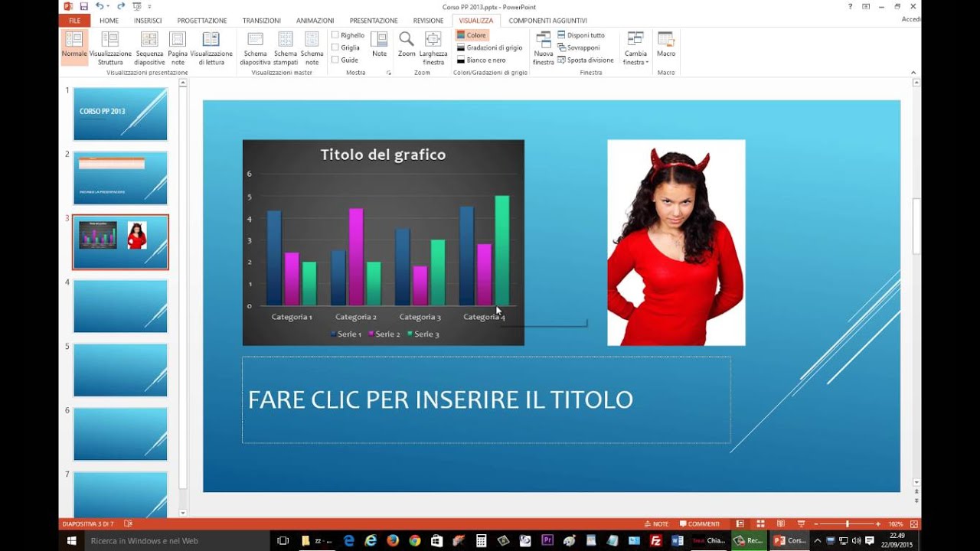Click Sovrapponi windows option
980x551 pixels.
579,47
